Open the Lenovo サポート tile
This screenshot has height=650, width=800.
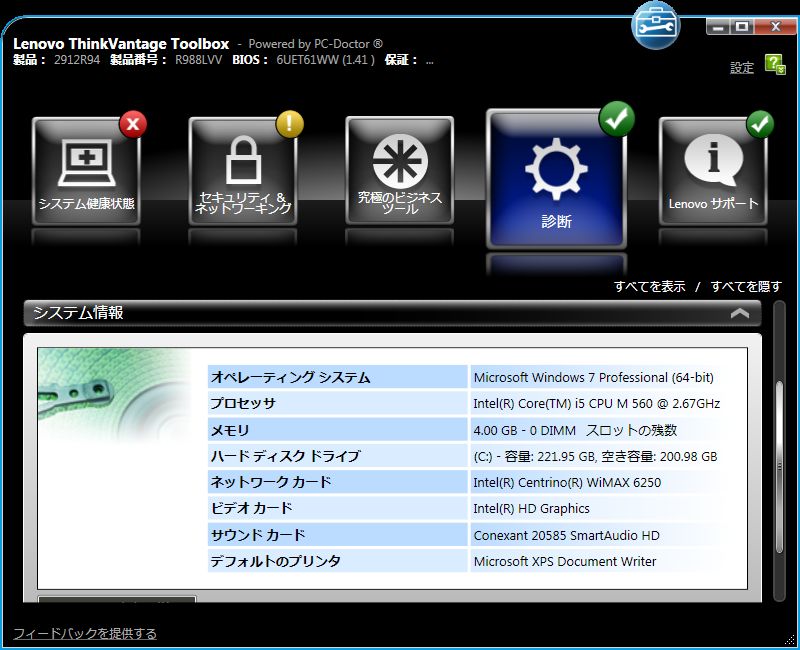(713, 171)
